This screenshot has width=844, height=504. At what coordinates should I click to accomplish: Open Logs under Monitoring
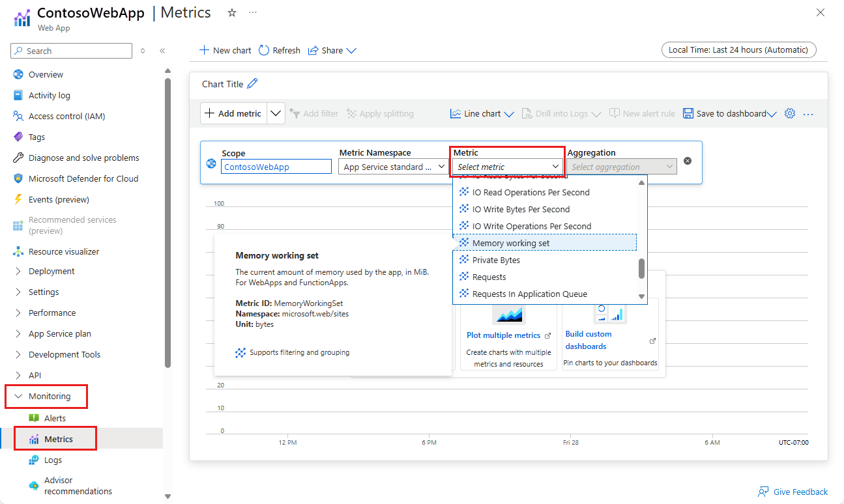click(53, 460)
